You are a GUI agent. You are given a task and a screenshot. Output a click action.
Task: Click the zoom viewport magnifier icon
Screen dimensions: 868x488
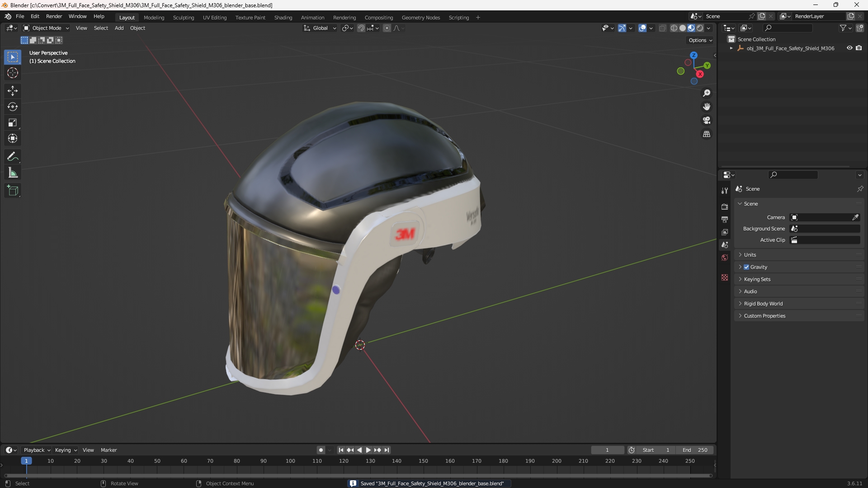pyautogui.click(x=707, y=93)
